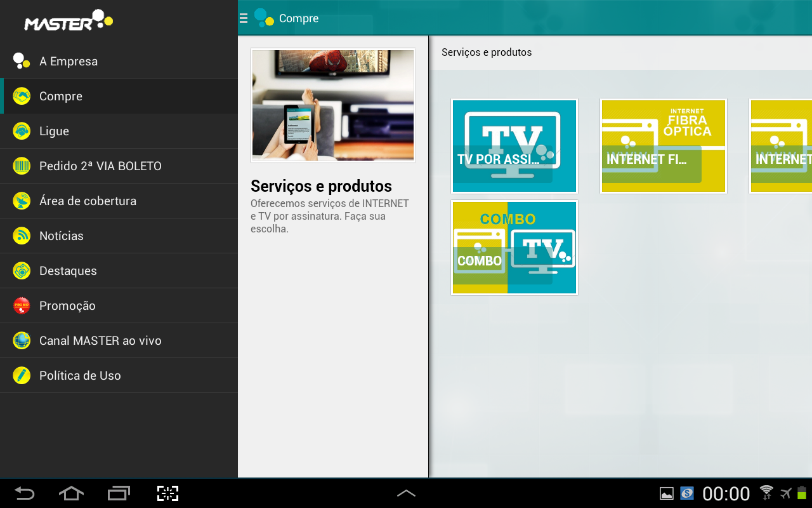Click the Promoção PROMO badge icon
Image resolution: width=812 pixels, height=508 pixels.
(21, 305)
